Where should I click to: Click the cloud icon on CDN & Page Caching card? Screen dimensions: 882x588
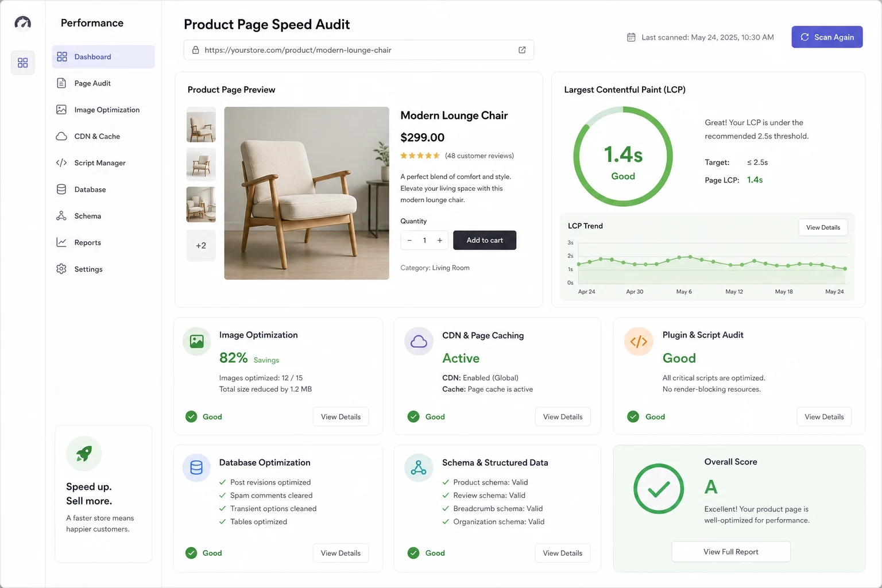tap(419, 342)
